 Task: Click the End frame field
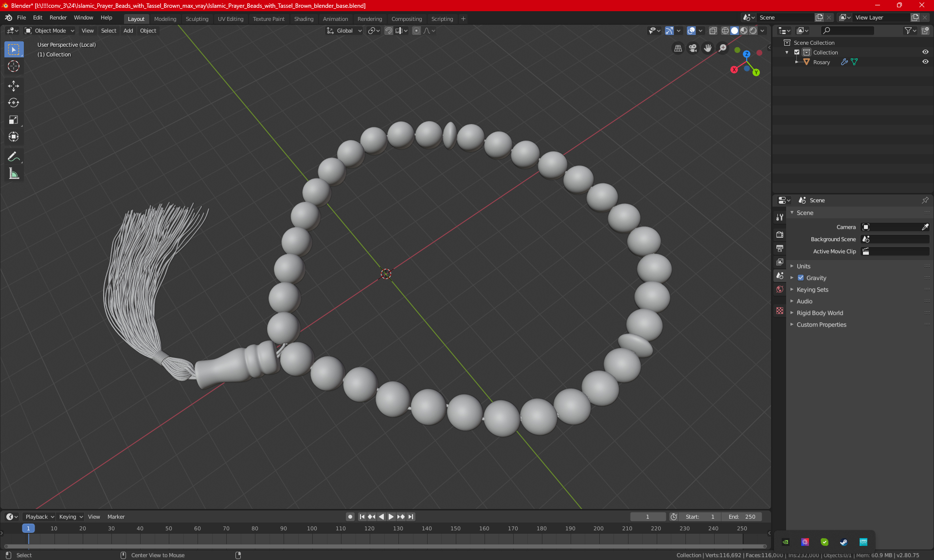click(742, 517)
